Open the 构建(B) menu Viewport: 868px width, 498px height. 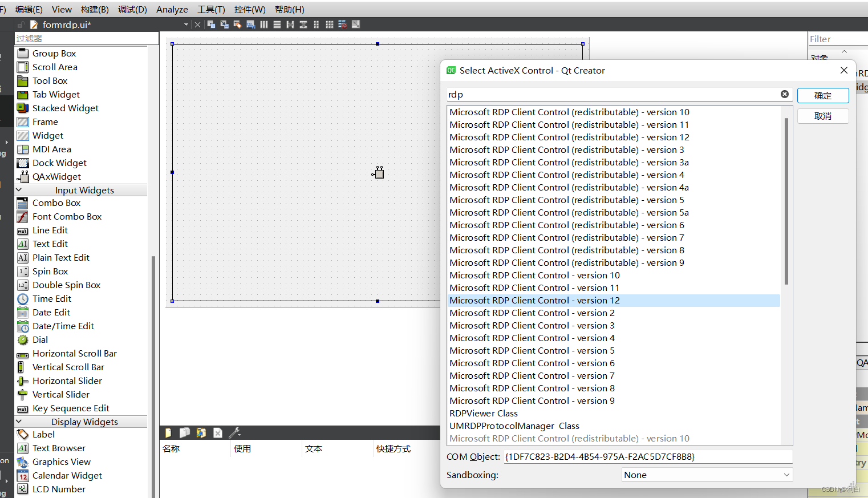(95, 10)
